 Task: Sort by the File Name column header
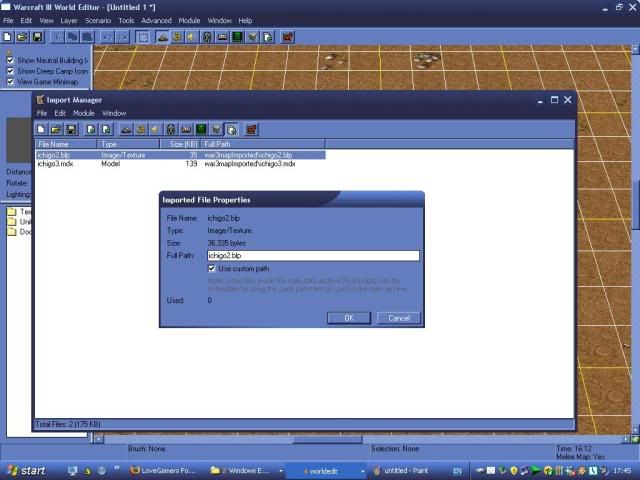pyautogui.click(x=66, y=144)
